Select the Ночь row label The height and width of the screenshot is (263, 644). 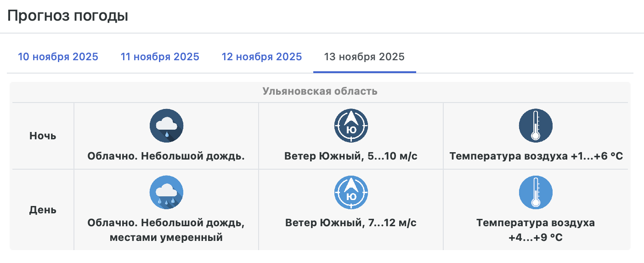(43, 136)
